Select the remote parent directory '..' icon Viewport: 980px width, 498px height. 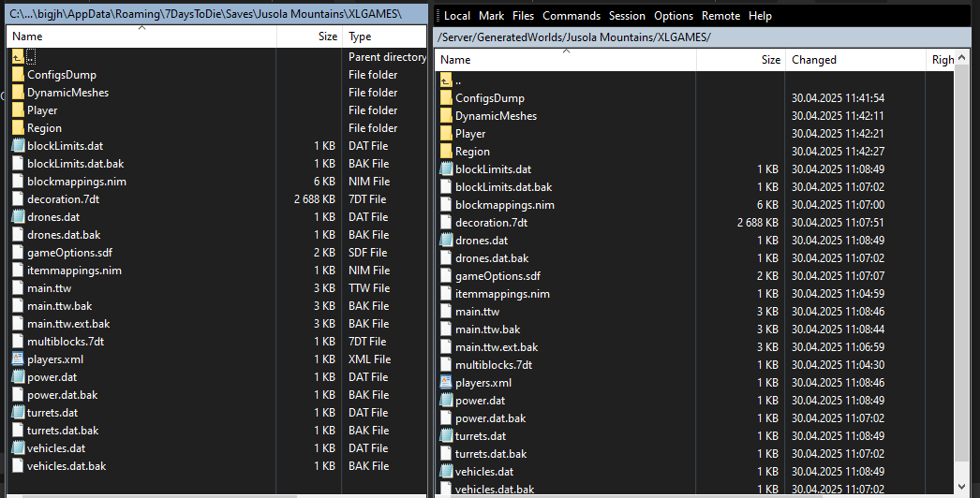[446, 81]
